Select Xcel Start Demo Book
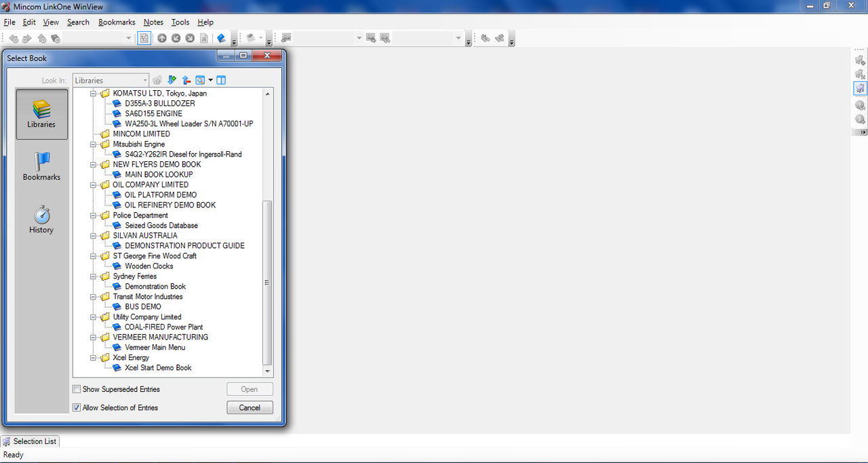 158,367
